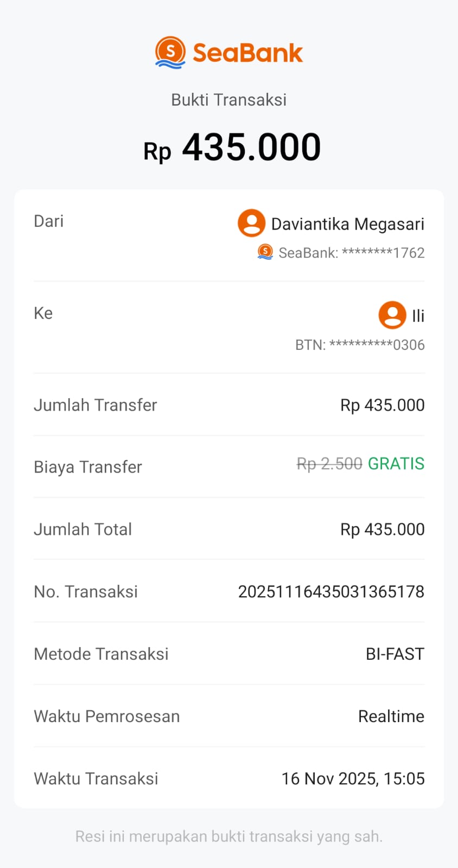Tap the recipient Ili's profile avatar

(x=392, y=315)
